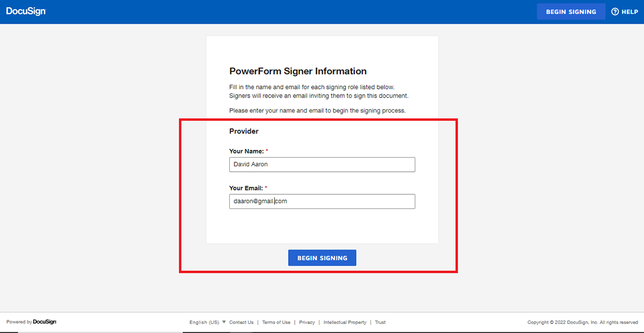Image resolution: width=644 pixels, height=333 pixels.
Task: Click the Begin Signing button in the top bar
Action: 571,12
